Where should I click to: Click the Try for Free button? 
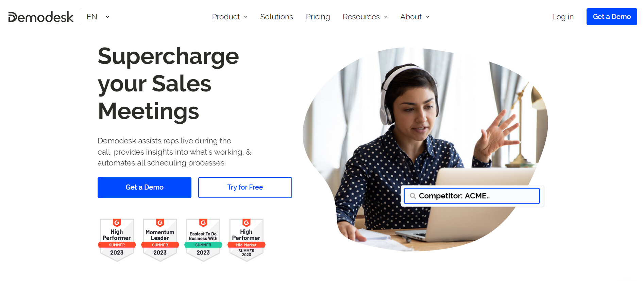[x=245, y=188]
